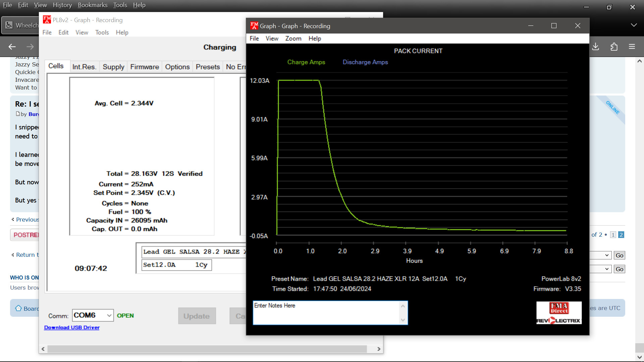Switch to the Int.Res. tab
Screen dimensions: 644x362
coord(84,67)
